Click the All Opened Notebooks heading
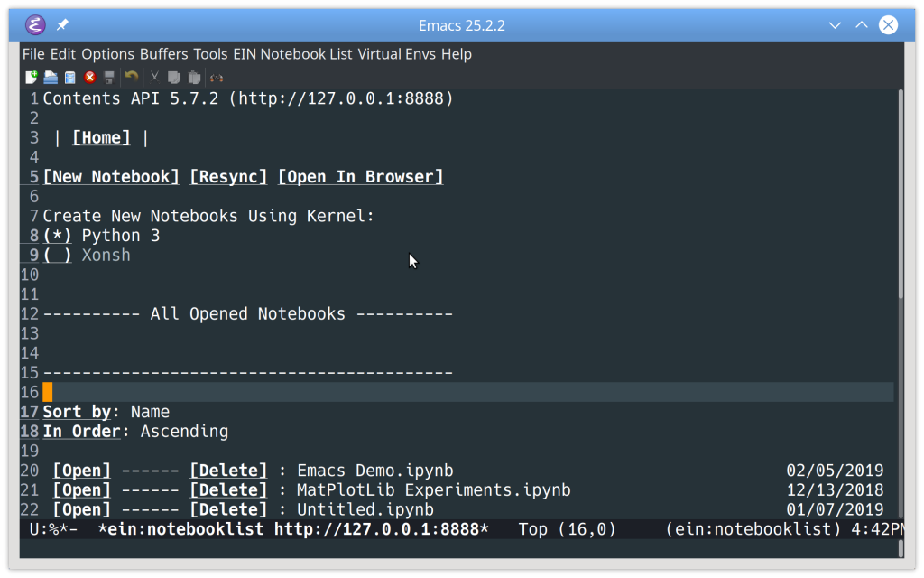This screenshot has height=578, width=924. click(x=247, y=313)
